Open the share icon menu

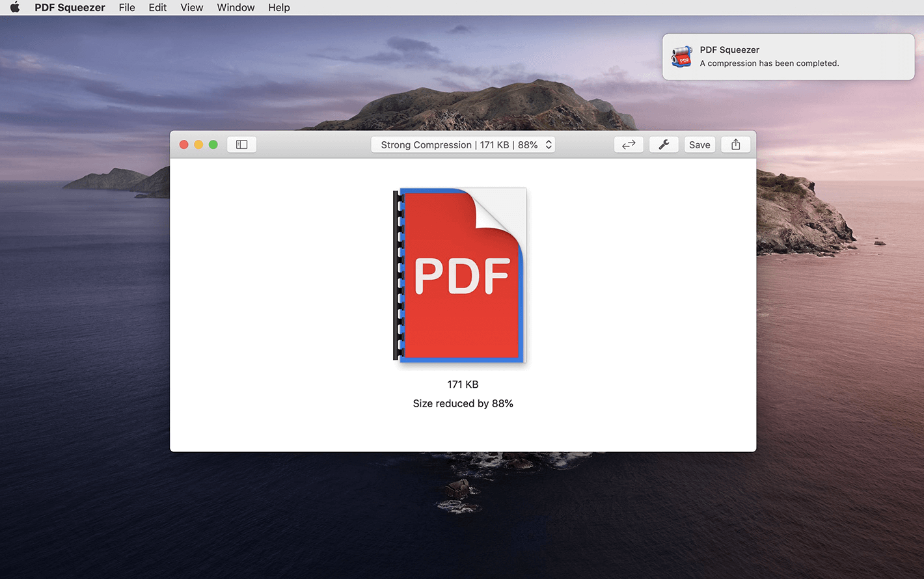(x=736, y=144)
